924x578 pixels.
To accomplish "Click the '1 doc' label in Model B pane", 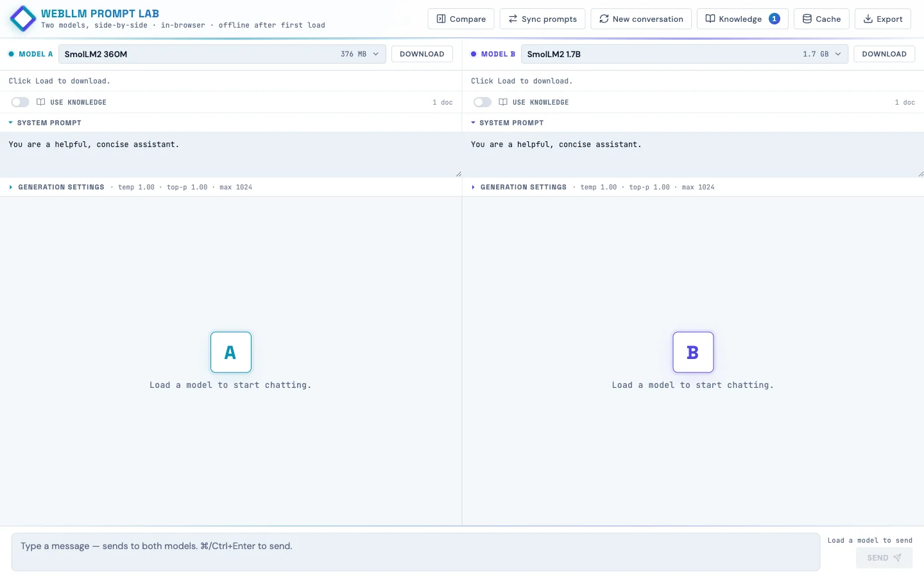I will [x=905, y=102].
